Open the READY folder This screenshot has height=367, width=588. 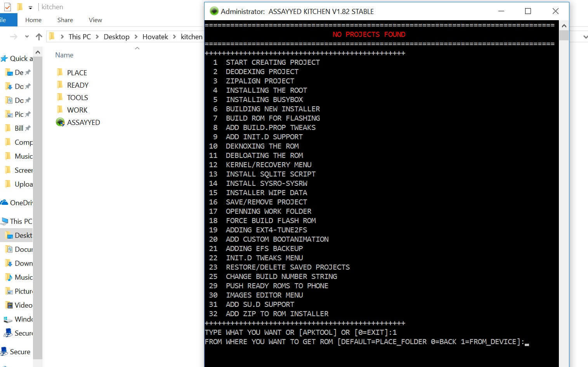(78, 85)
